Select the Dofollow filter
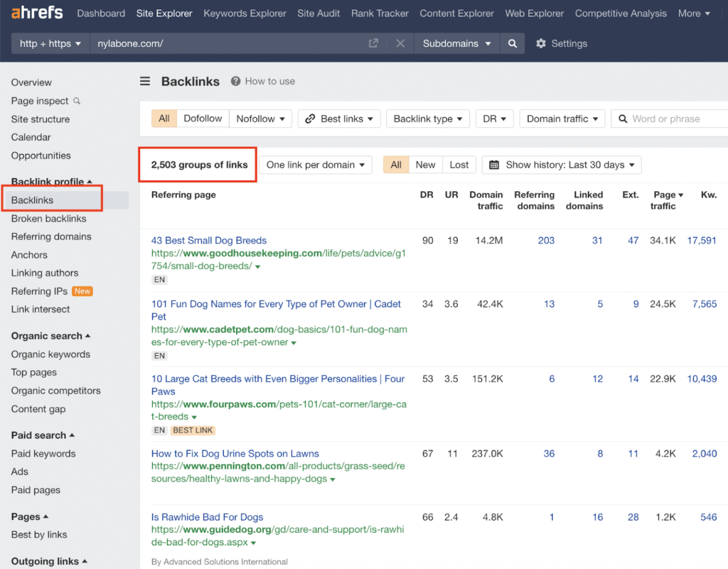Viewport: 728px width, 569px height. point(203,119)
